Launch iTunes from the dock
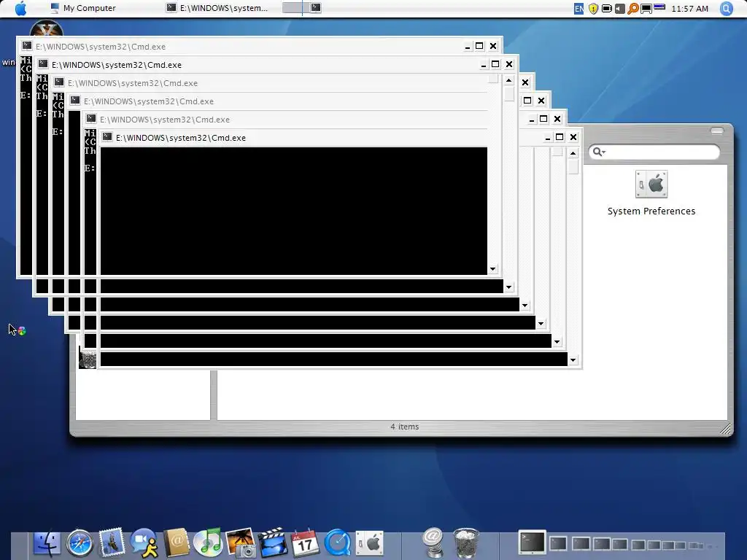The width and height of the screenshot is (747, 560). click(208, 542)
